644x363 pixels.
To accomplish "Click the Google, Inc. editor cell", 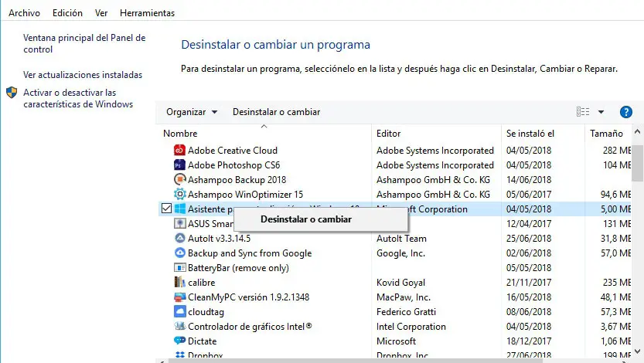I will coord(400,253).
